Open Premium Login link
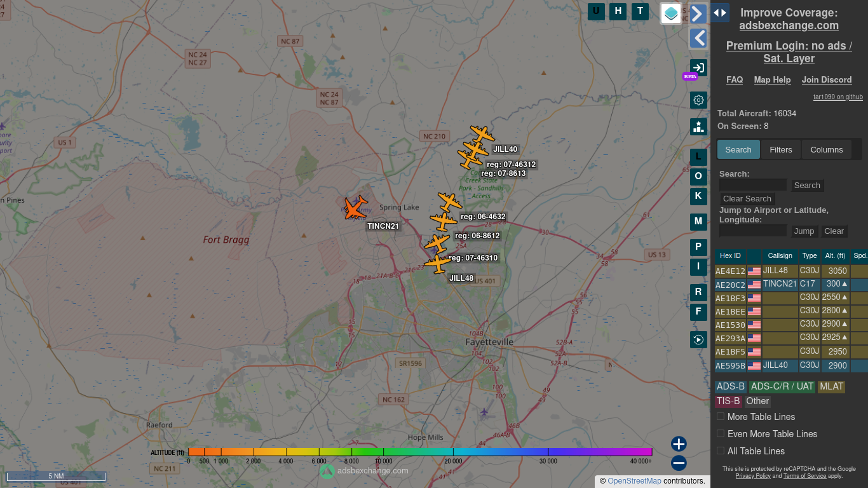Viewport: 868px width, 488px height. point(789,52)
